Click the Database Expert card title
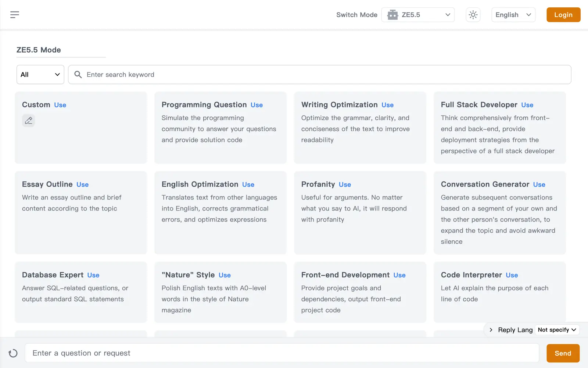 click(53, 275)
